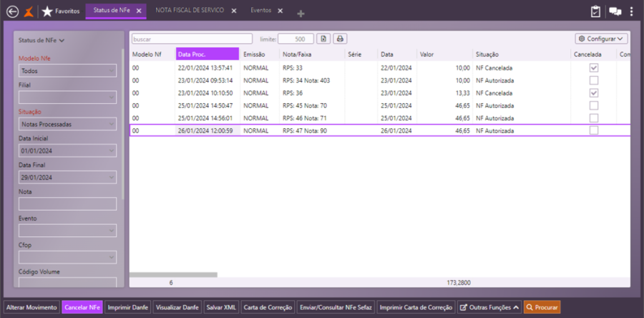The height and width of the screenshot is (318, 644).
Task: Sort by Modelo Nf column header
Action: (152, 54)
